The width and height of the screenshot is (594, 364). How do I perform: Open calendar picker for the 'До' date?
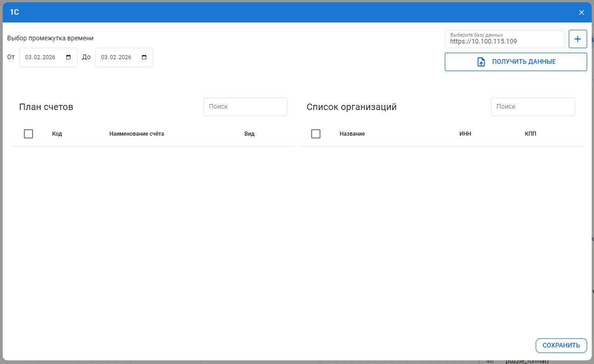tap(144, 57)
